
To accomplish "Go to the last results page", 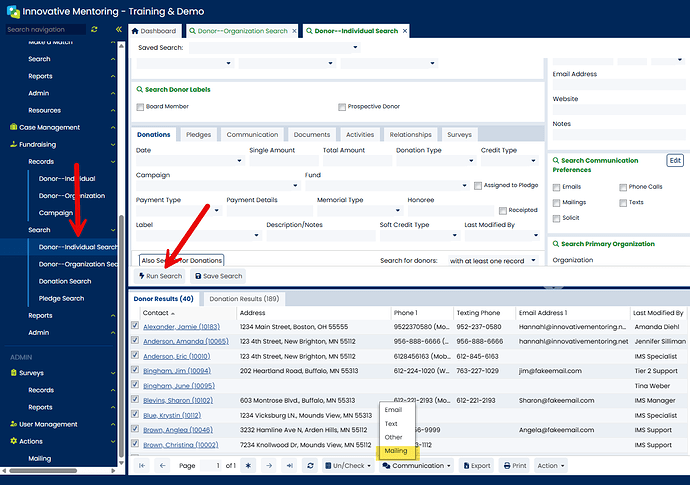I will 290,466.
